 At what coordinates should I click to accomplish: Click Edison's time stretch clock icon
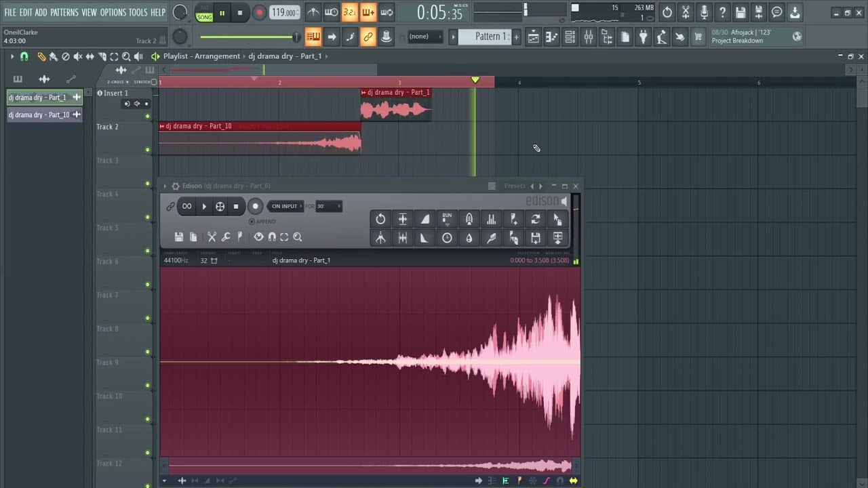point(447,238)
